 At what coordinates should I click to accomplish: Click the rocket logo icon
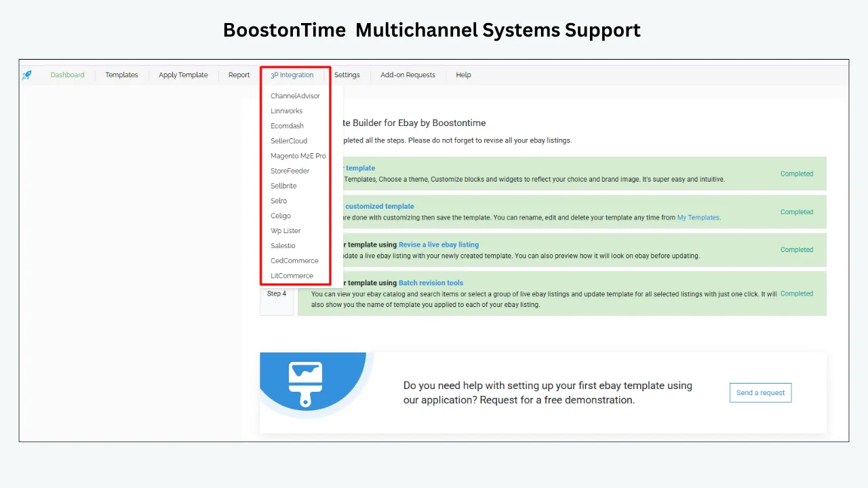(x=26, y=75)
